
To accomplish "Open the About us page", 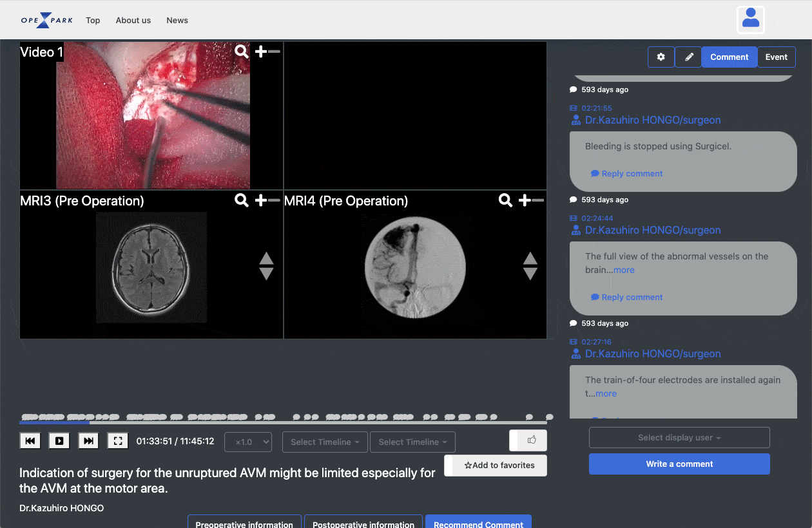I will [x=133, y=20].
